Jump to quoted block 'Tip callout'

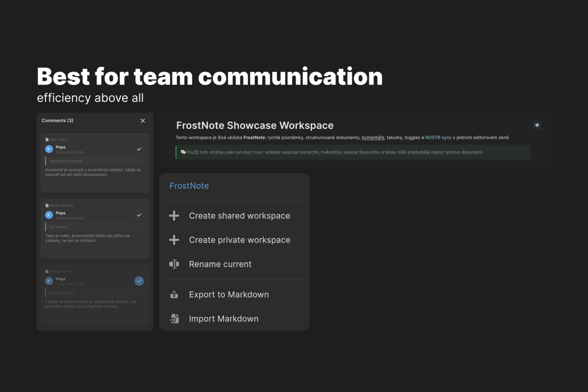[x=95, y=227]
